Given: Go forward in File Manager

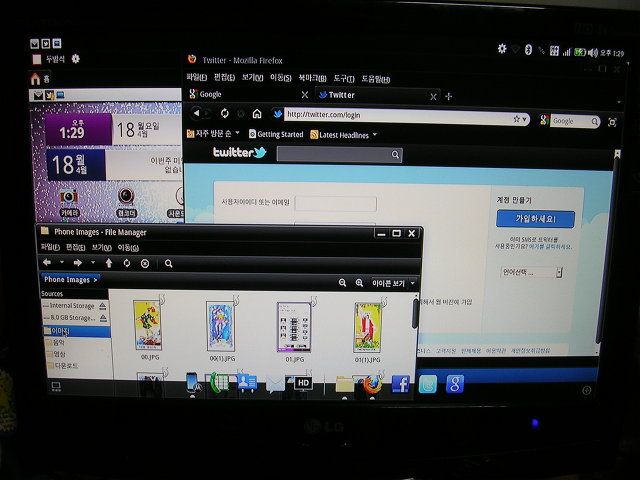Looking at the screenshot, I should point(78,263).
